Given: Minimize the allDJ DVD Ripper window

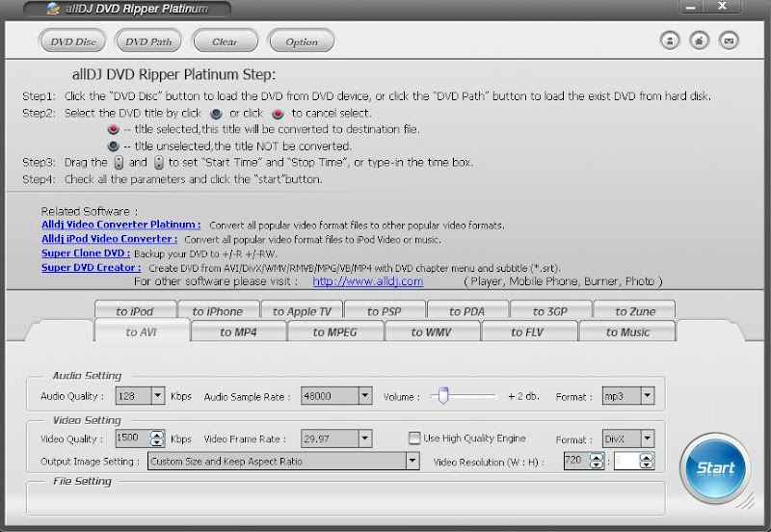Looking at the screenshot, I should coord(690,7).
